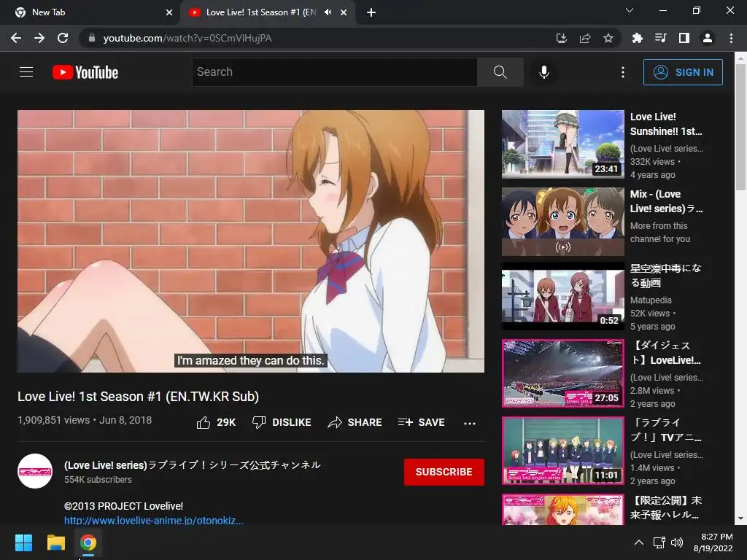Viewport: 747px width, 560px height.
Task: Toggle Chrome side panel
Action: pos(684,38)
